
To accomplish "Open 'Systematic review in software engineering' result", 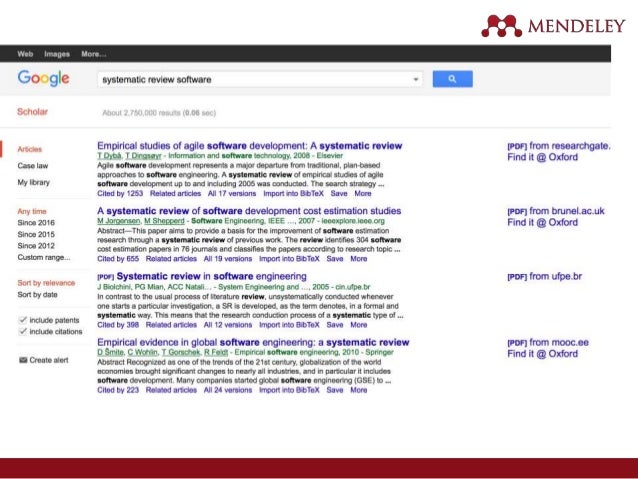I will pos(212,276).
